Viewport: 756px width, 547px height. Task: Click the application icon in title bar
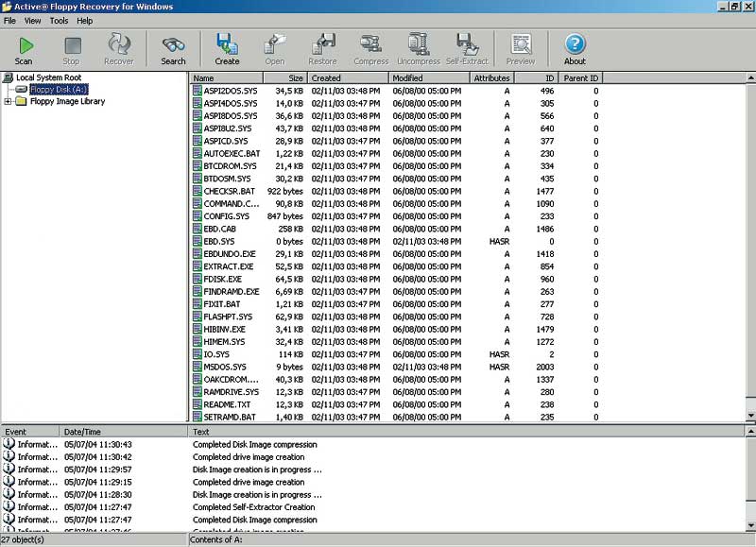[x=7, y=7]
